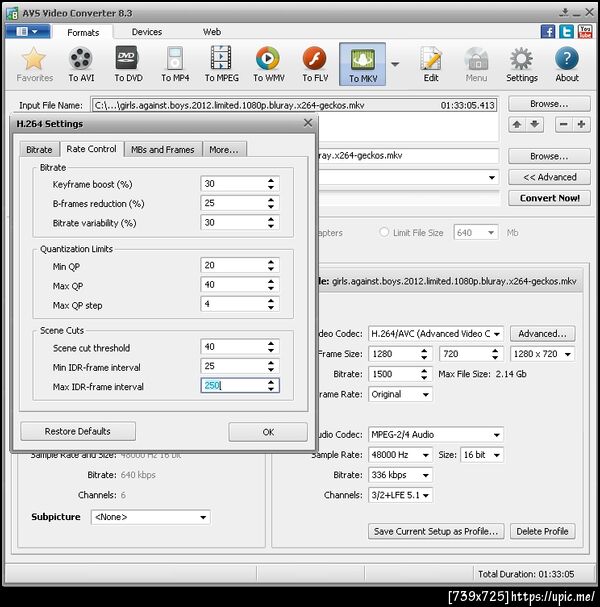Click Convert Now! button
Screen dimensions: 600x607
pyautogui.click(x=549, y=198)
